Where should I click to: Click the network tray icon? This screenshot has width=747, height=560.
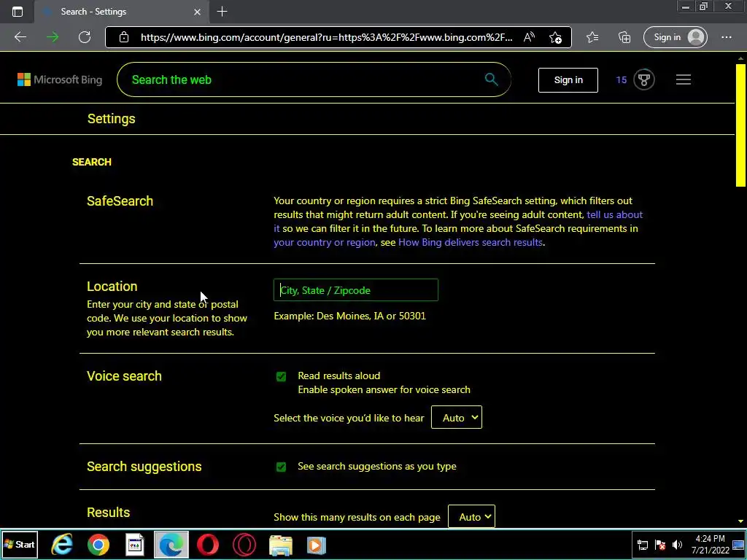click(642, 545)
